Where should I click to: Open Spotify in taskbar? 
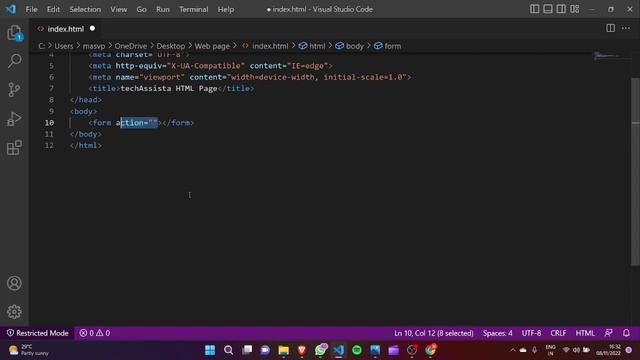coord(357,350)
